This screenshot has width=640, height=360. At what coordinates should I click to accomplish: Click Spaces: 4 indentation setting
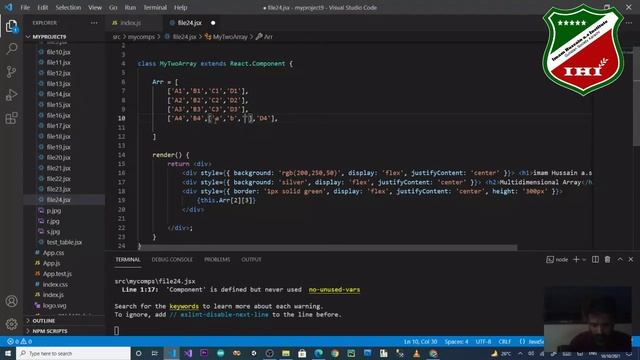coord(456,341)
